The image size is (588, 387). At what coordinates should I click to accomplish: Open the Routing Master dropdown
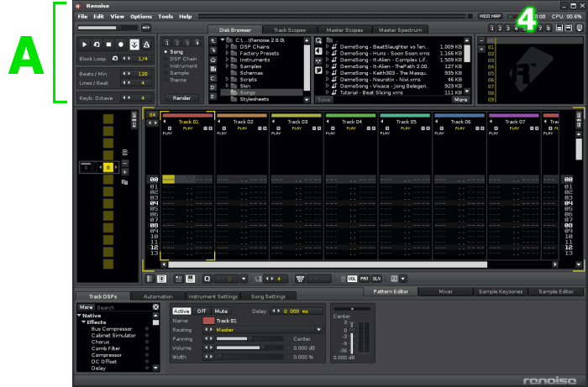pyautogui.click(x=318, y=330)
